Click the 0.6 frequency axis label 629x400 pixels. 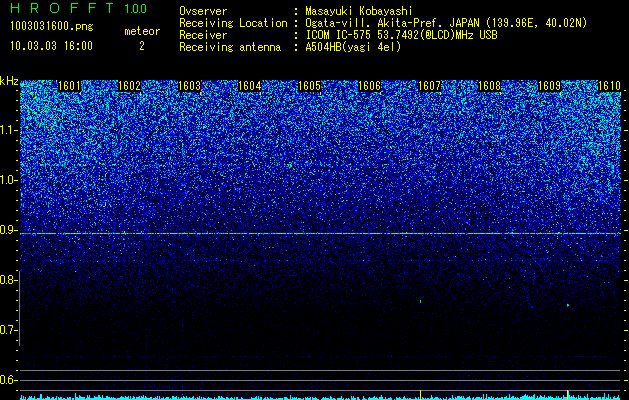click(9, 380)
